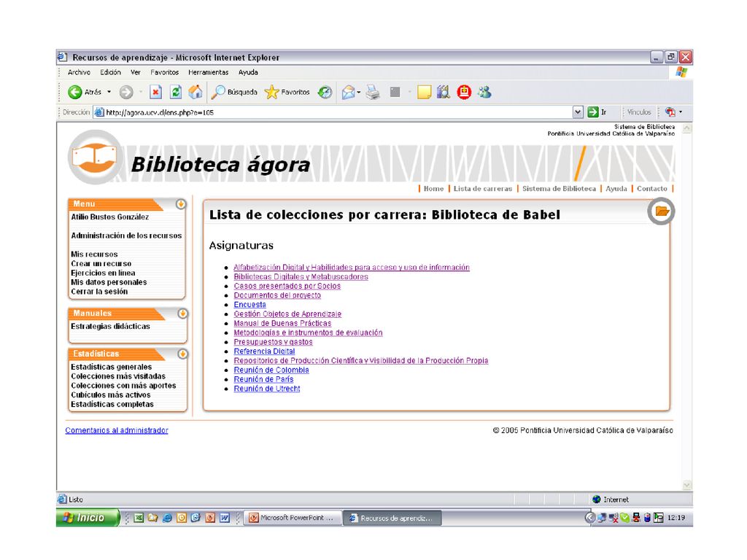Select Crear un recurso in Menu
The height and width of the screenshot is (560, 747).
coord(101,264)
